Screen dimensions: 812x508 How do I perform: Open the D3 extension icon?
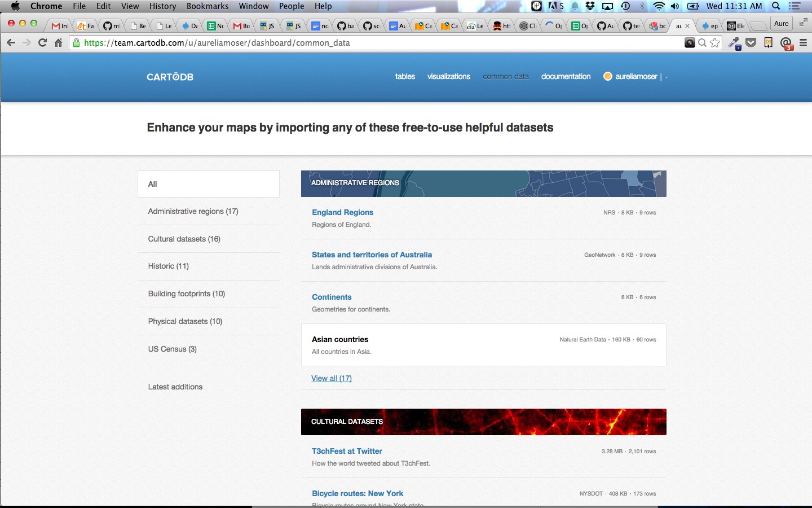(768, 43)
